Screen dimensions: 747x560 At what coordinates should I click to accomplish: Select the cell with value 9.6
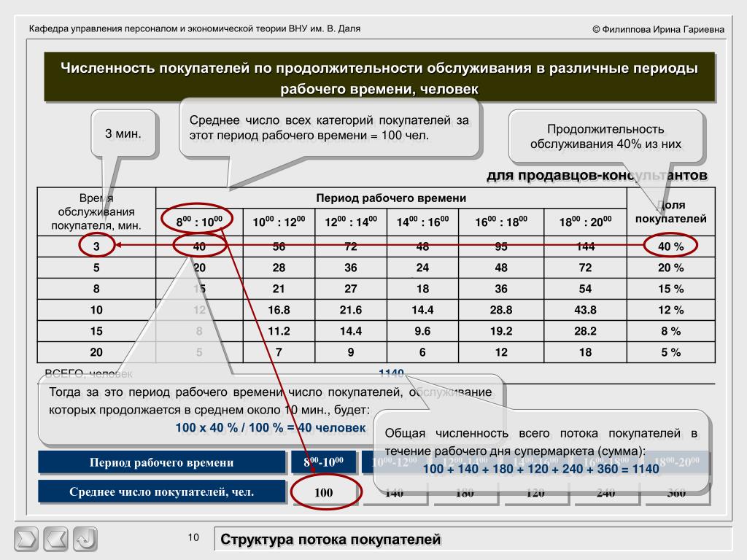(x=422, y=332)
